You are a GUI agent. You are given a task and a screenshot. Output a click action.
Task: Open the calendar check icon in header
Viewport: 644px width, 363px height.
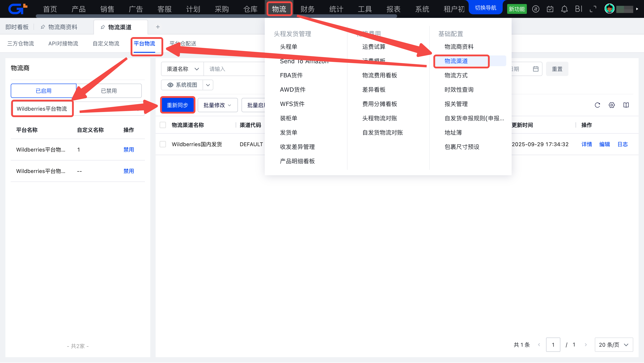pos(550,9)
